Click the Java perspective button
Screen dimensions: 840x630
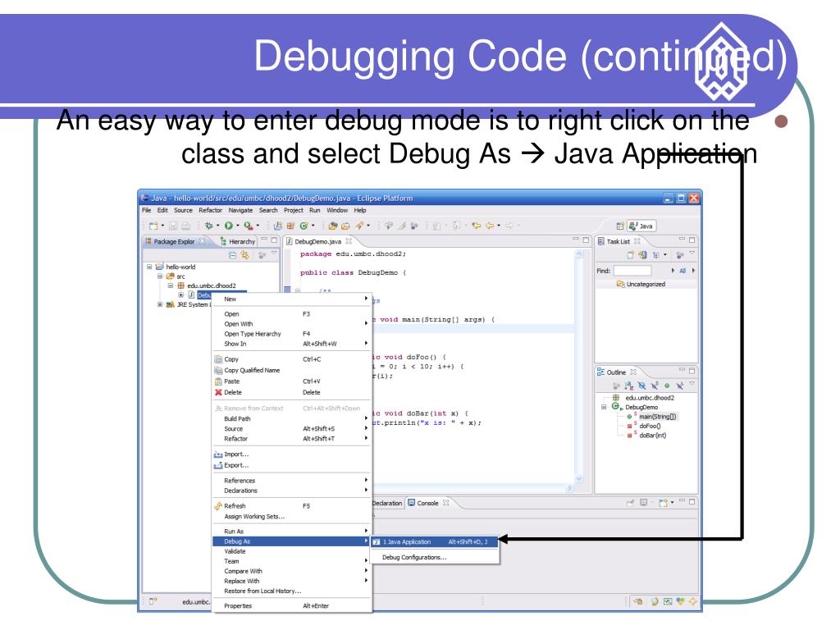641,226
